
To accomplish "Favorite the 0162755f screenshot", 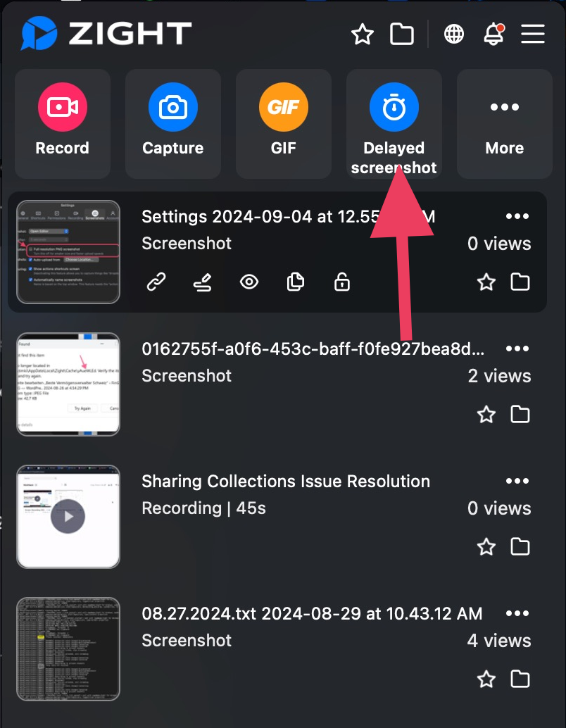I will pos(486,414).
